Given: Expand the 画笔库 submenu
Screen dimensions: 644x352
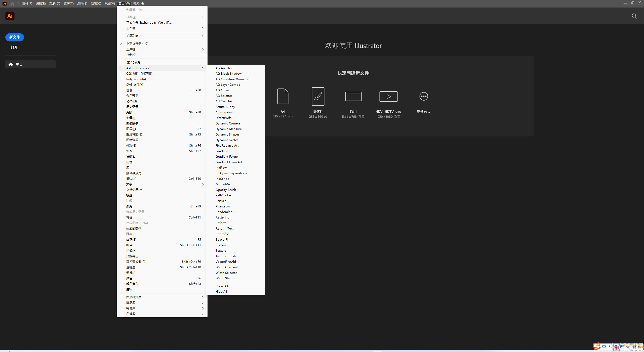Looking at the screenshot, I should click(162, 303).
